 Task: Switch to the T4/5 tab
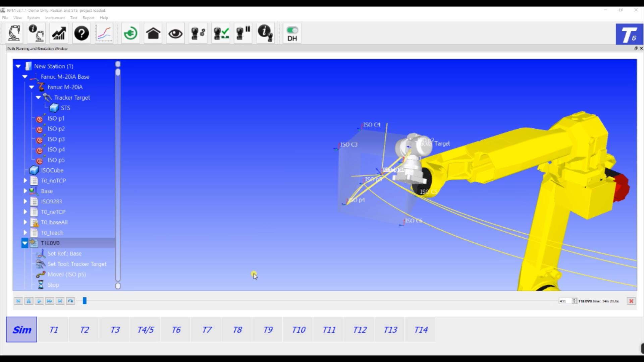pyautogui.click(x=145, y=330)
